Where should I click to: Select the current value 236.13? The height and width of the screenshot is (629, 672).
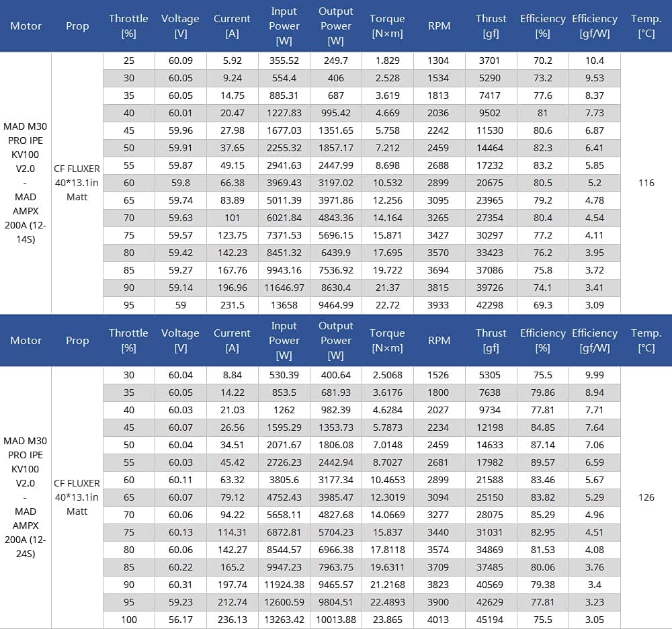(x=232, y=620)
